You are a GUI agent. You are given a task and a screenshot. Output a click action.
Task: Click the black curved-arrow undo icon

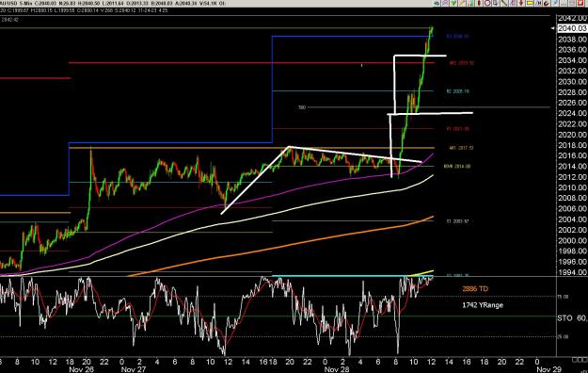click(x=547, y=4)
